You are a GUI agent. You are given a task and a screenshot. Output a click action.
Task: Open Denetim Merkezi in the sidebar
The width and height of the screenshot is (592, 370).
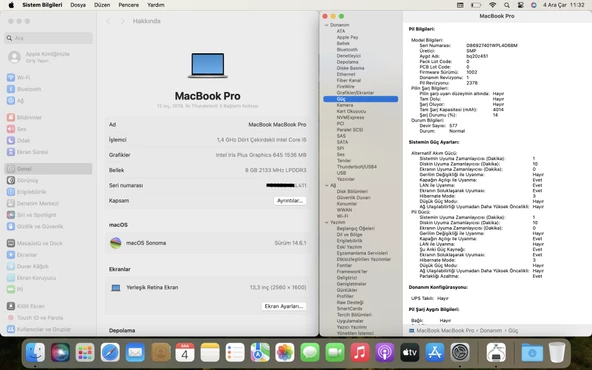(33, 204)
